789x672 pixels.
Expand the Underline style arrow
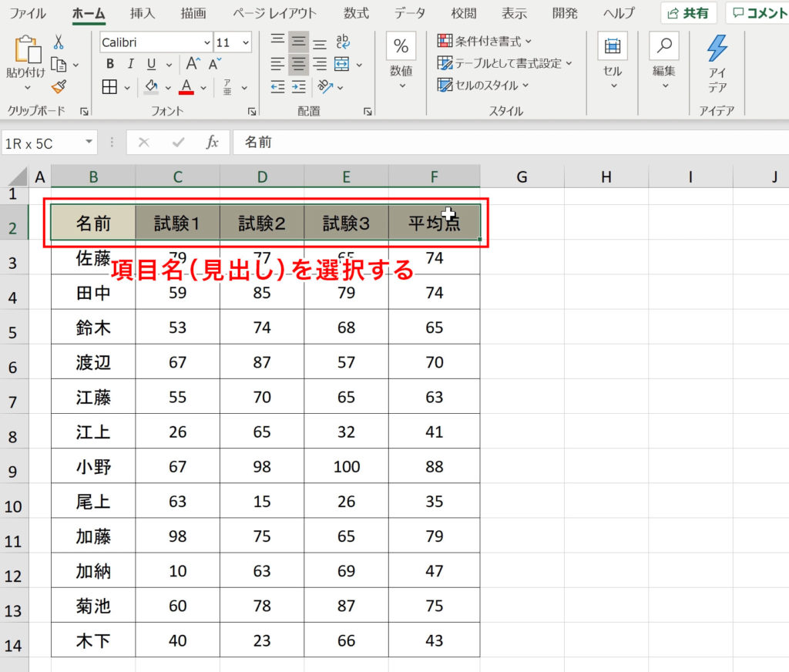(169, 65)
